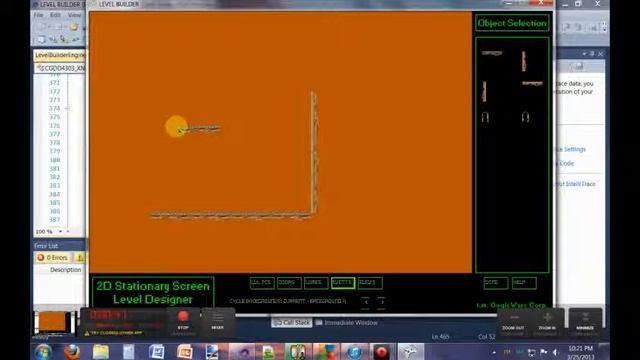The image size is (640, 360).
Task: Launch Firefox from the taskbar
Action: [72, 352]
